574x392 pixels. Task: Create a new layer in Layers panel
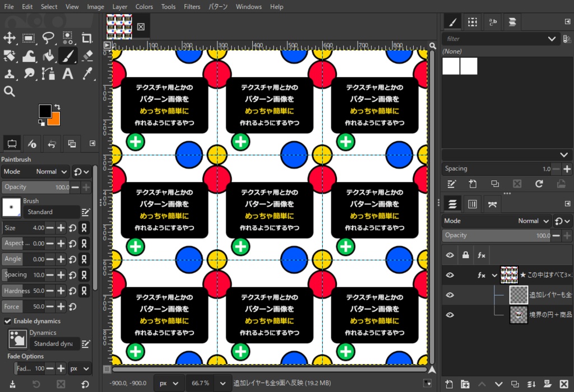click(x=449, y=384)
